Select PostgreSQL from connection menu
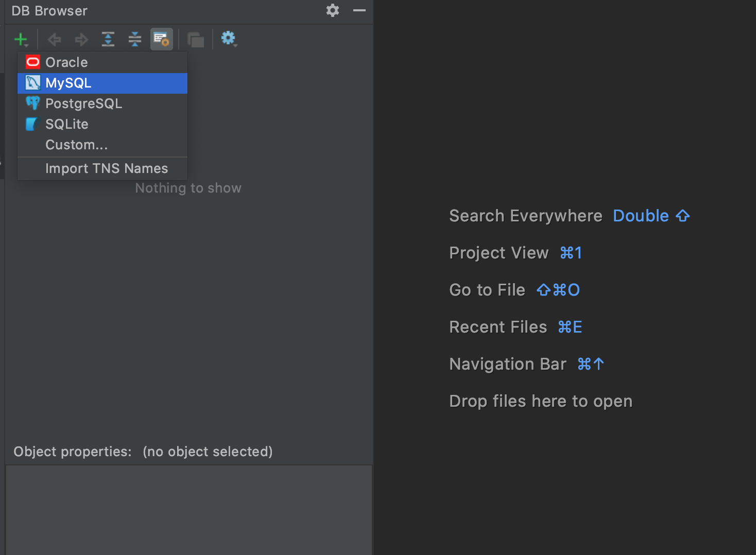This screenshot has height=555, width=756. click(x=102, y=103)
